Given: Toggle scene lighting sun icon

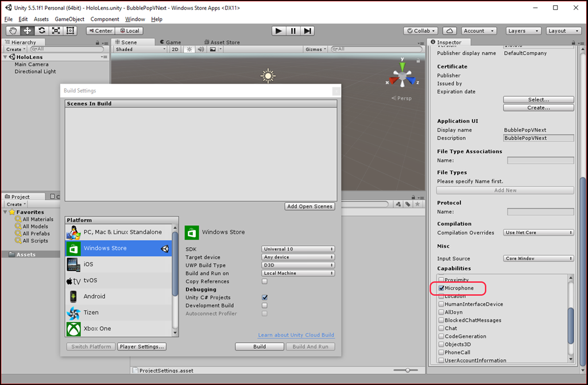Looking at the screenshot, I should 189,49.
